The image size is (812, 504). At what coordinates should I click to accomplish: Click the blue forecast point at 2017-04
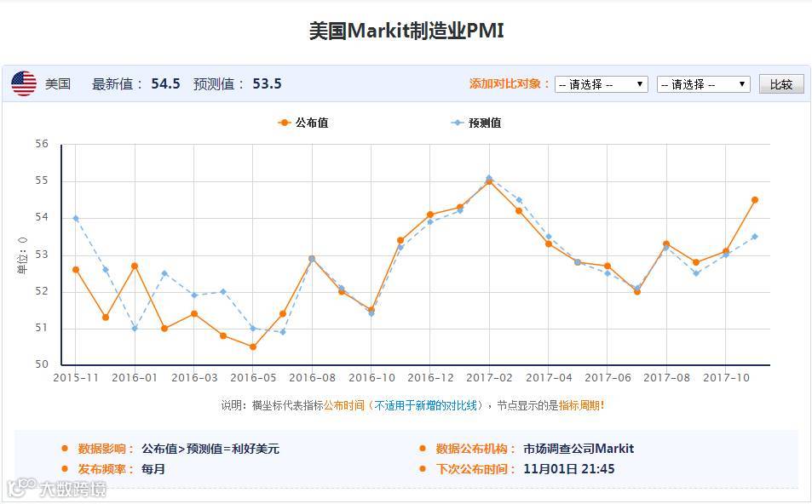tap(549, 237)
